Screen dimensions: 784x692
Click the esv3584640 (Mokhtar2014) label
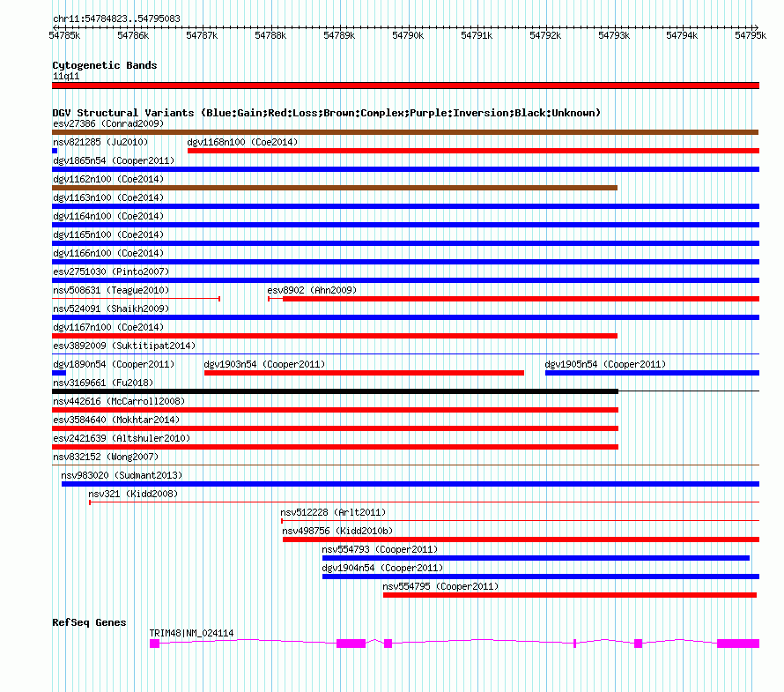point(116,420)
